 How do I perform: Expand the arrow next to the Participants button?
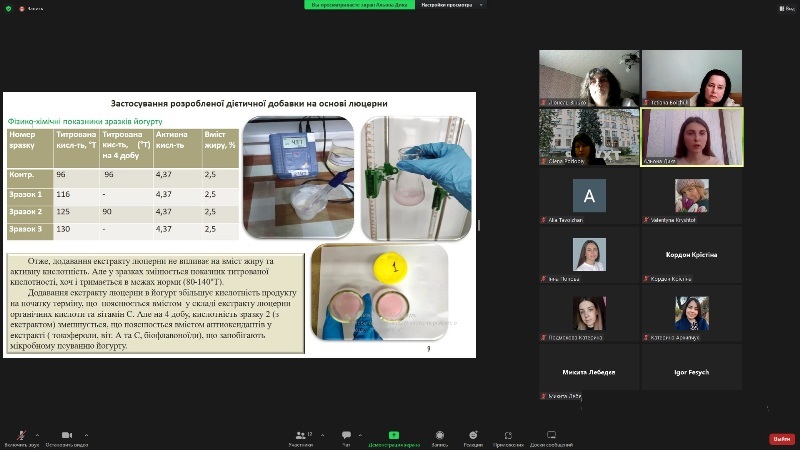(x=322, y=435)
